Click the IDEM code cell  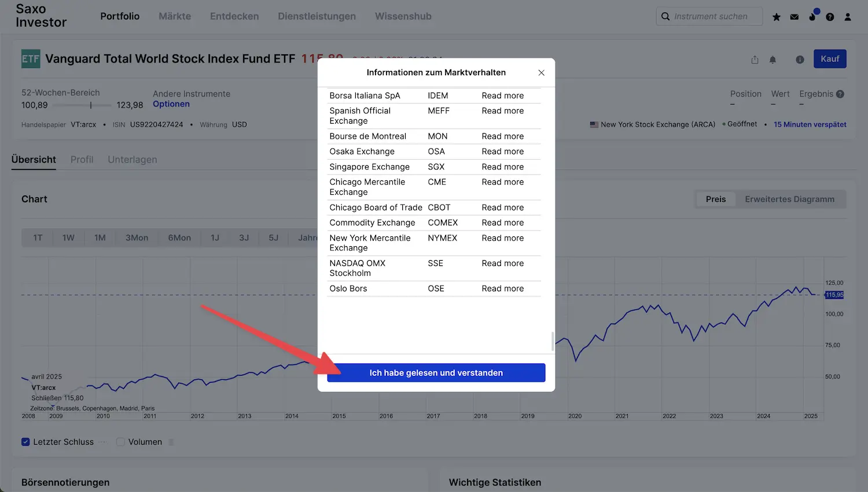(x=438, y=95)
